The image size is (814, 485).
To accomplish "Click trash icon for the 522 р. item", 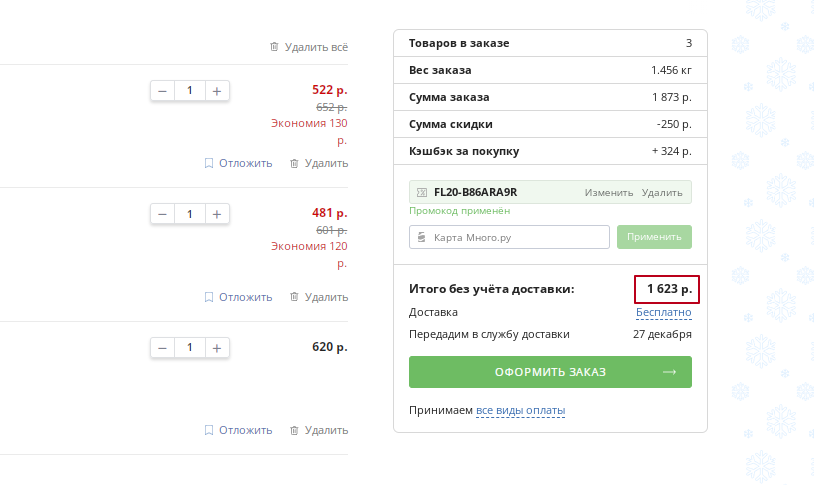I will click(x=294, y=163).
